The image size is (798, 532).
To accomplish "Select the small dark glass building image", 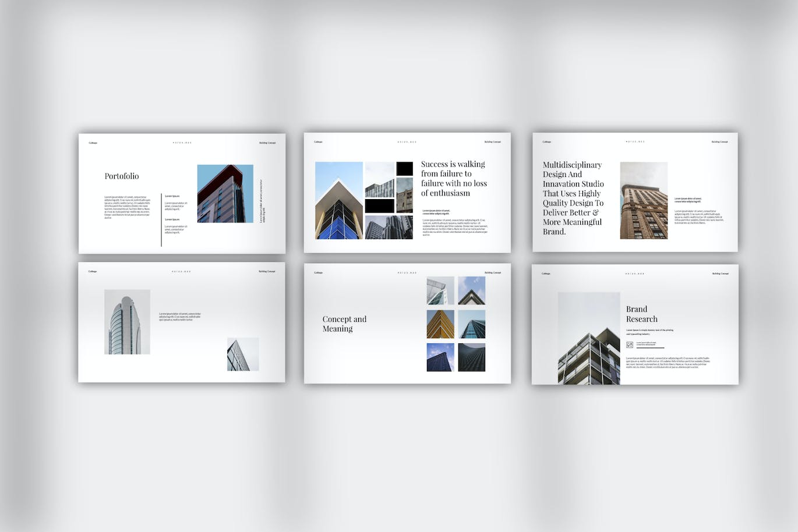I will (243, 354).
